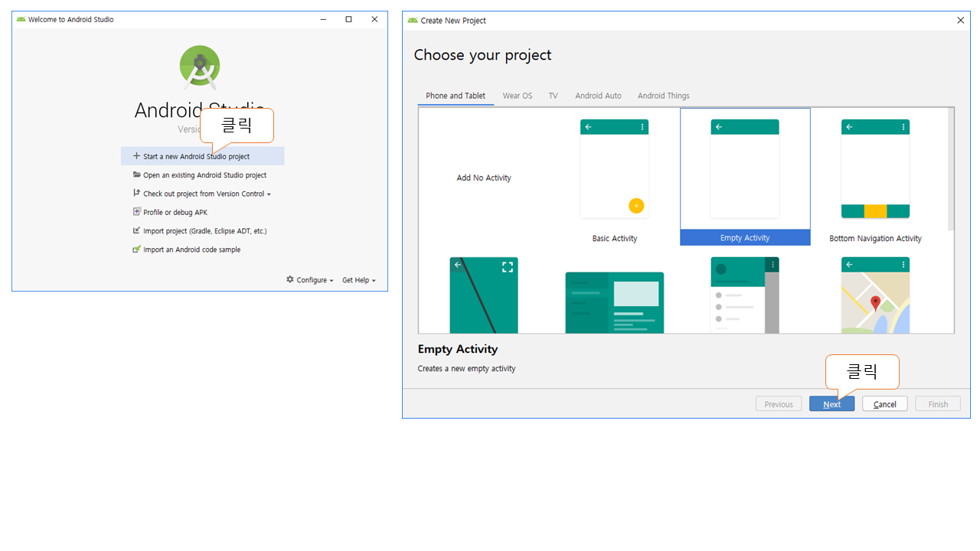
Task: Switch to the Wear OS tab
Action: click(x=517, y=96)
